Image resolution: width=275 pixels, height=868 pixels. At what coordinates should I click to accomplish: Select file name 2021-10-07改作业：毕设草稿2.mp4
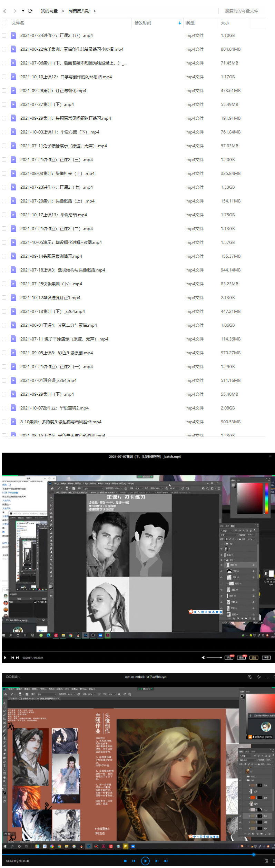click(x=55, y=408)
